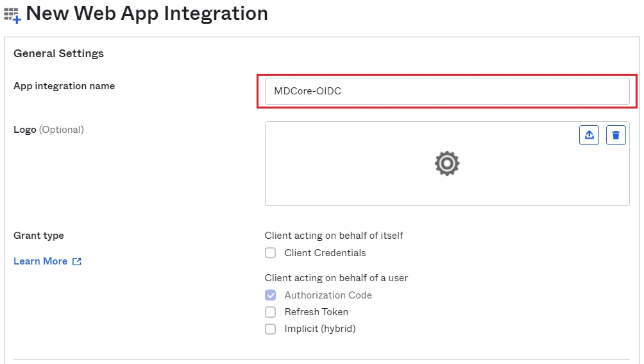Click the New Web App Integration title
The image size is (644, 364).
147,13
